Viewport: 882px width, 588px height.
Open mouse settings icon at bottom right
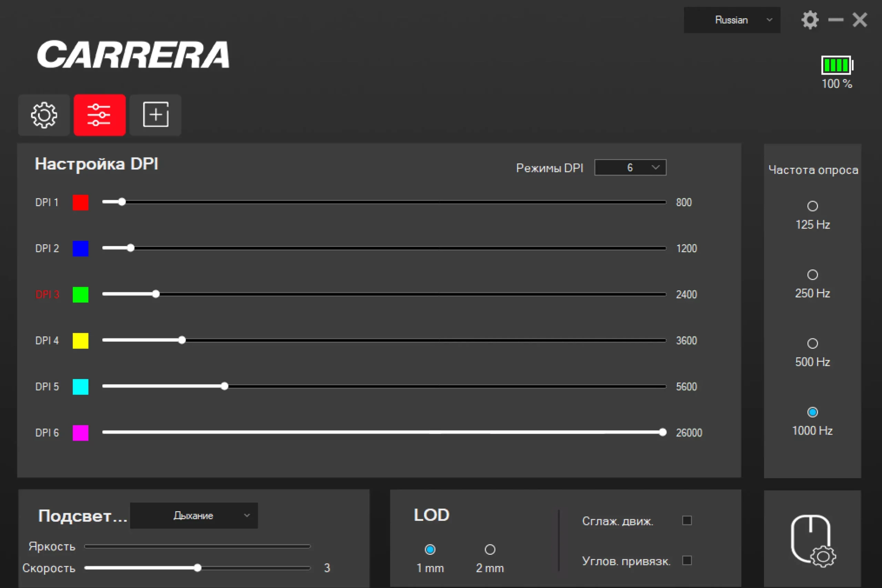[812, 540]
